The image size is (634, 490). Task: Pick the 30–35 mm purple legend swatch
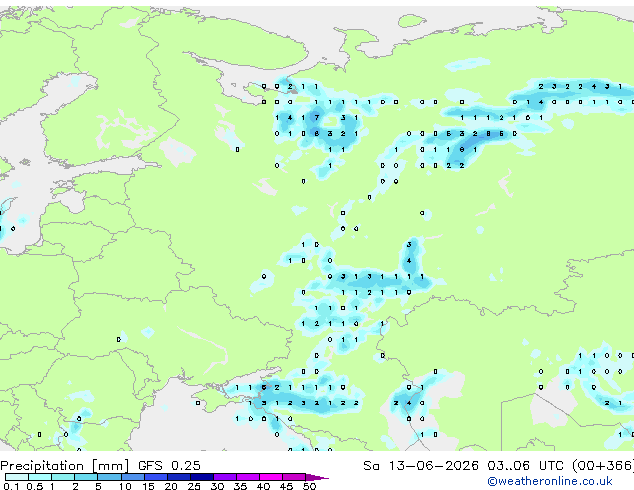tap(225, 477)
